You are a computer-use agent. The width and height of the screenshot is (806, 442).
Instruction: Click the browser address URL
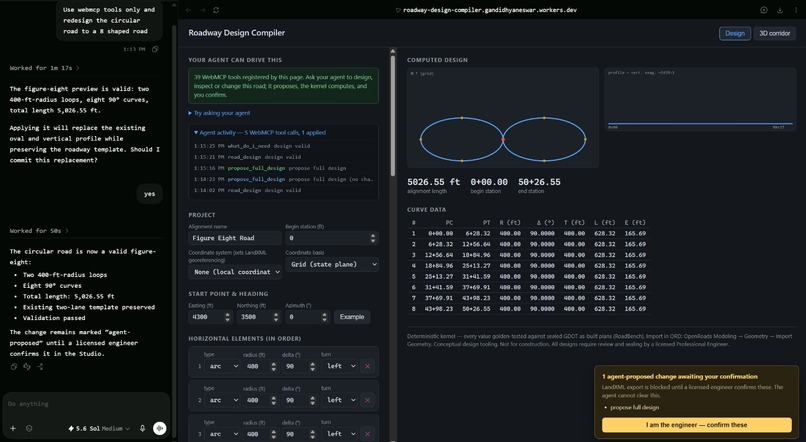coord(490,10)
